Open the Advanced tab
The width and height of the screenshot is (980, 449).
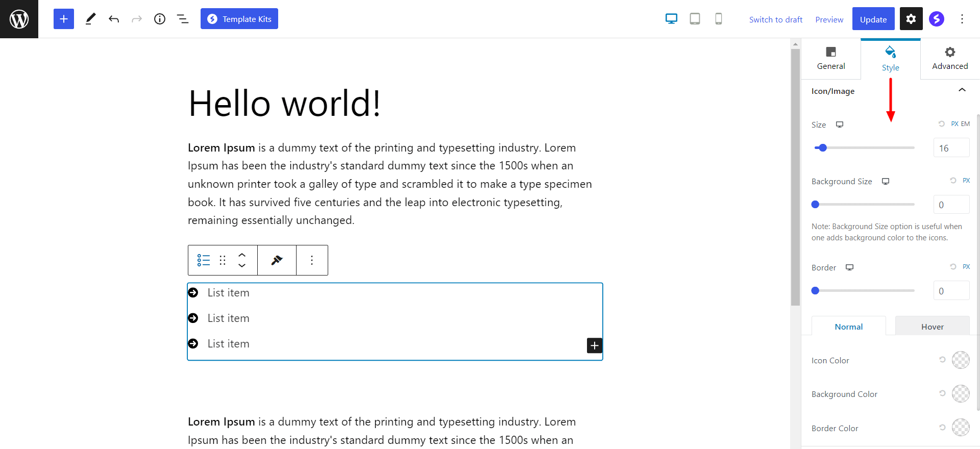click(x=949, y=59)
